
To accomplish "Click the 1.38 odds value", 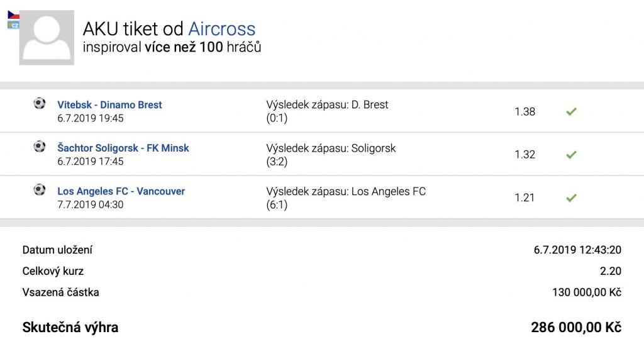I will click(x=525, y=112).
